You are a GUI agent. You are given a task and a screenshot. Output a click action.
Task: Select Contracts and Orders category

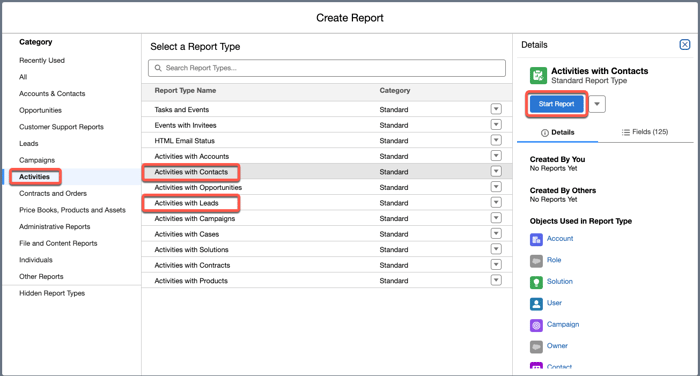tap(53, 193)
